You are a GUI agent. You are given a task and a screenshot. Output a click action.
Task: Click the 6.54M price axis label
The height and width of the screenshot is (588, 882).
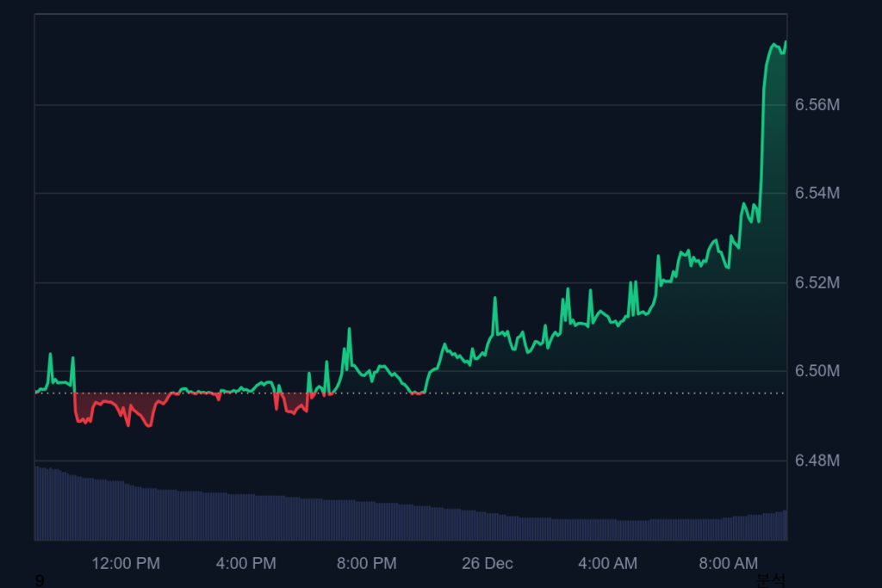point(817,193)
